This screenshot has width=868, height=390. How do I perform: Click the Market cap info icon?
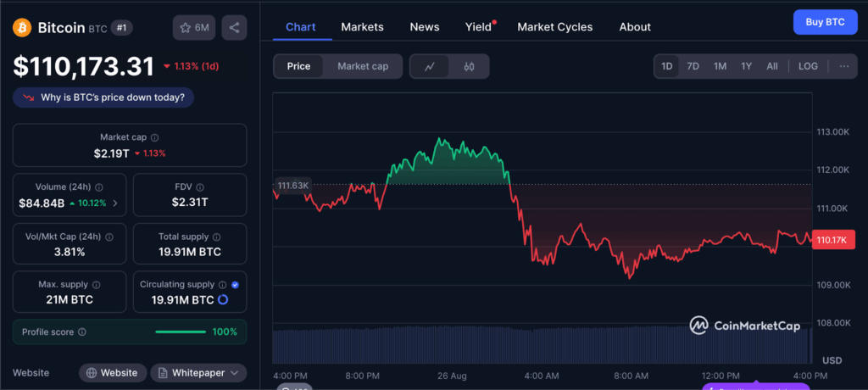pos(154,137)
